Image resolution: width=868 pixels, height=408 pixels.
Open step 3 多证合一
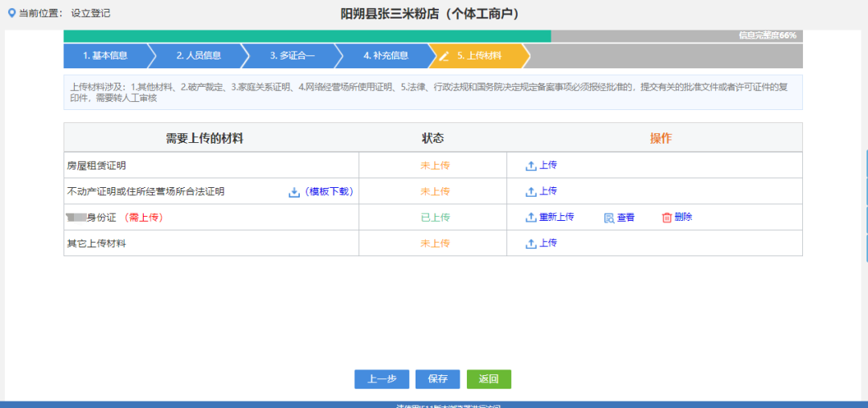coord(292,56)
